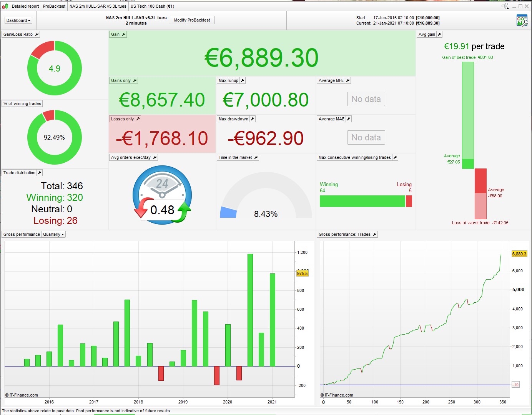This screenshot has width=532, height=415.
Task: Switch to the Detailed report tab
Action: (x=25, y=6)
